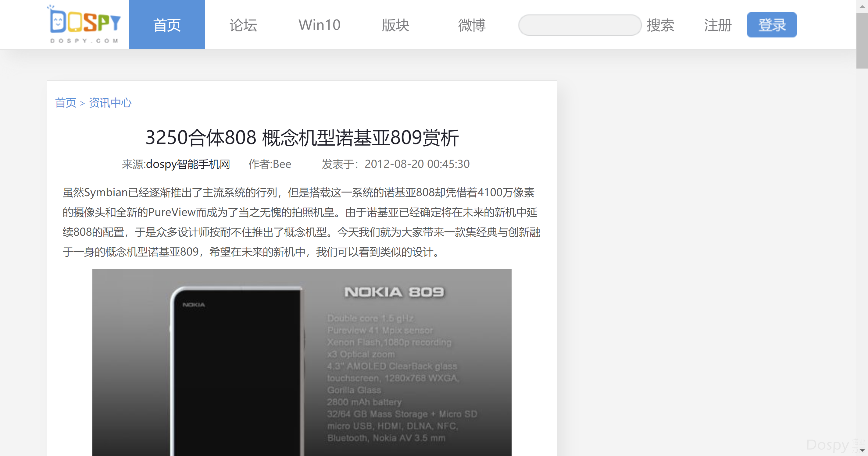
Task: Open the 微博 navigation item
Action: coord(471,25)
